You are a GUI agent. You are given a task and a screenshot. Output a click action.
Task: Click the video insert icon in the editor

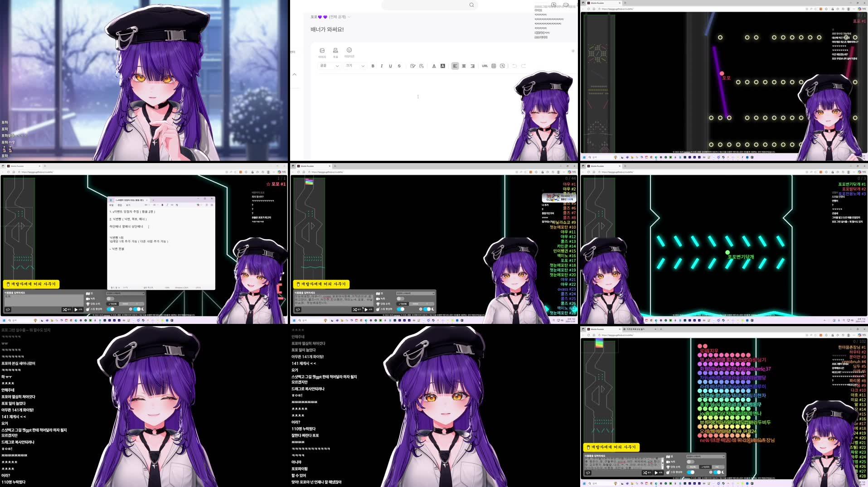pyautogui.click(x=503, y=66)
